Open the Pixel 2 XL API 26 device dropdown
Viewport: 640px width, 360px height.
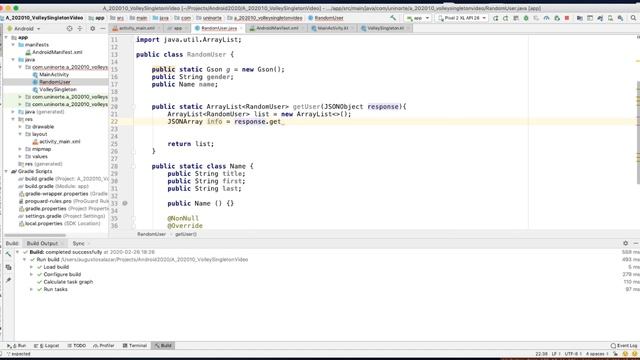point(462,18)
